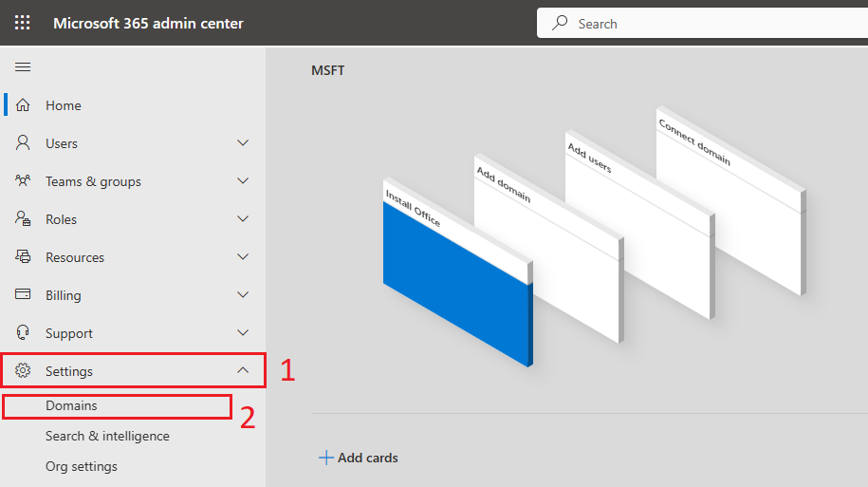This screenshot has height=487, width=868.
Task: Click the Teams & groups icon
Action: tap(23, 180)
